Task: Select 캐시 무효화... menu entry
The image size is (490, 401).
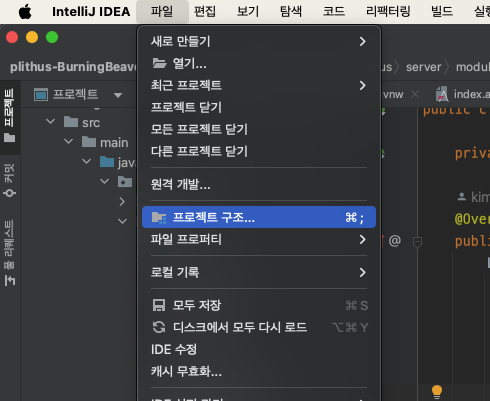Action: tap(259, 371)
